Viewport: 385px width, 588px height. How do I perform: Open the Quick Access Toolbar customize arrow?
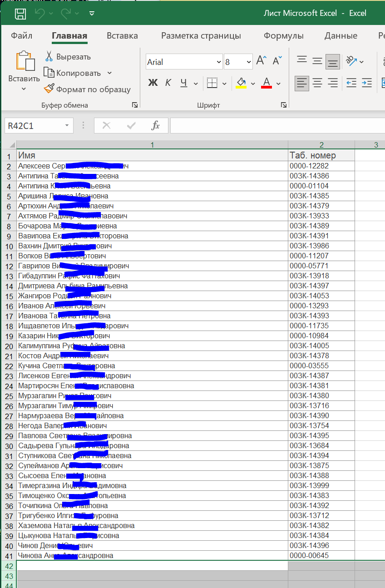click(92, 14)
